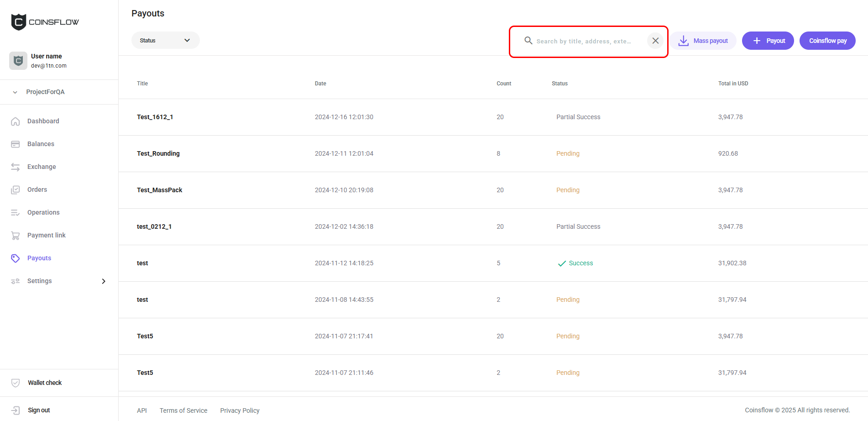Image resolution: width=868 pixels, height=421 pixels.
Task: Click the Orders sidebar icon
Action: coord(16,189)
